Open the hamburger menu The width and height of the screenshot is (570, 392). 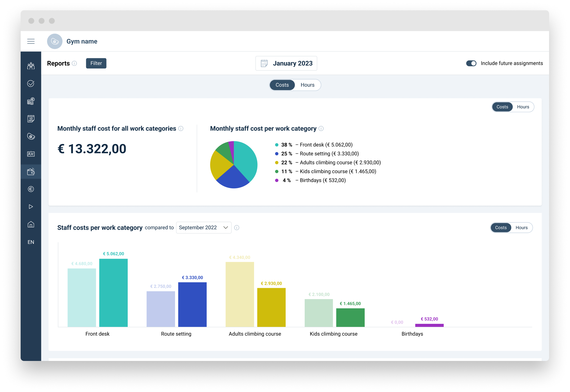click(31, 41)
